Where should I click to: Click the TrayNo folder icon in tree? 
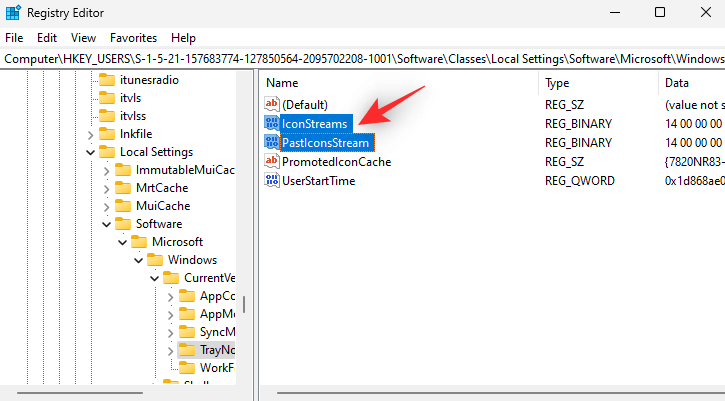tap(187, 351)
